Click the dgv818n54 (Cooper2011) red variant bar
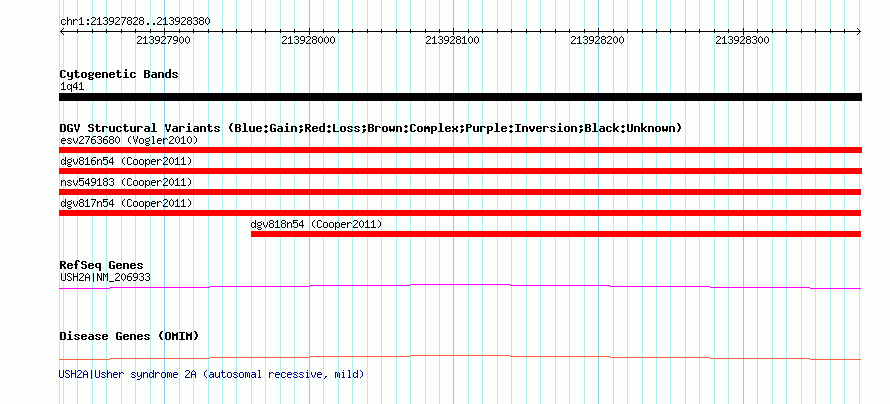 pyautogui.click(x=556, y=234)
